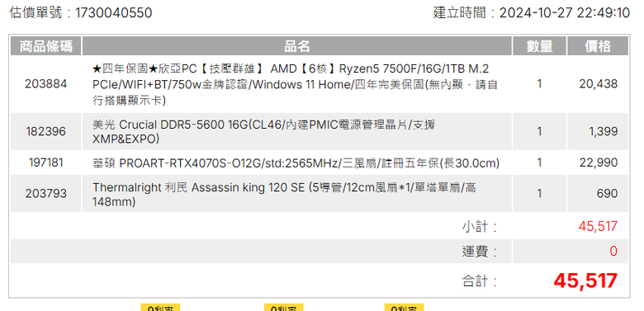Open the Ryzen5 7500F PC product name
Screen dimensions: 644x311
(x=295, y=84)
